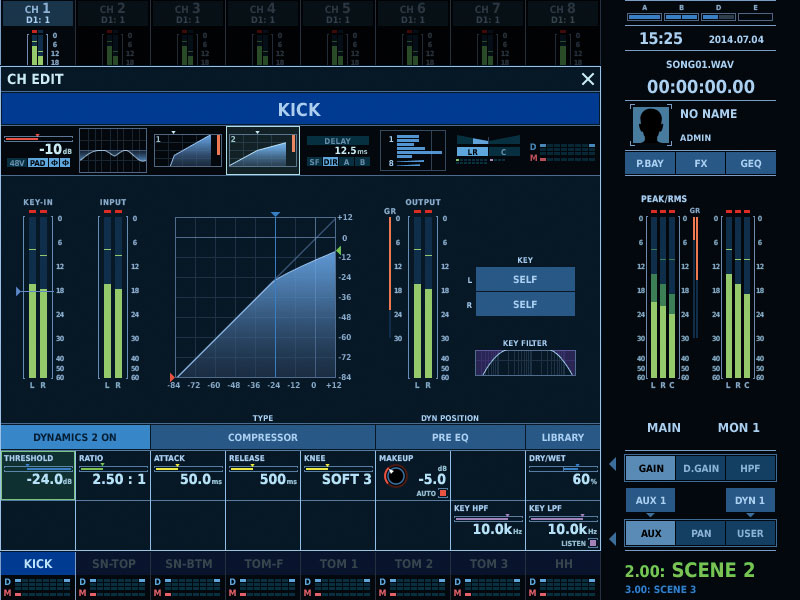
Task: Select the SN-TOP channel tab
Action: [112, 564]
